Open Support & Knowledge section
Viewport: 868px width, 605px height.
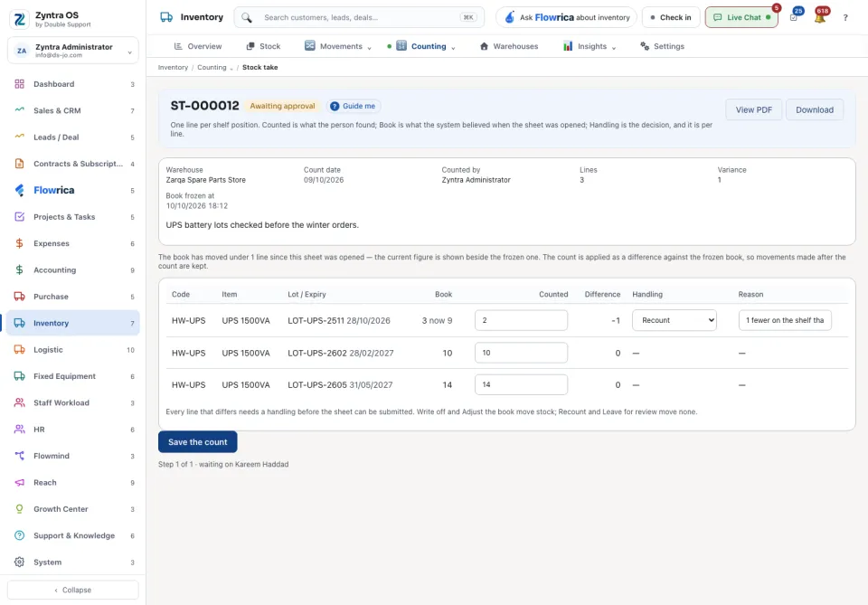(73, 535)
